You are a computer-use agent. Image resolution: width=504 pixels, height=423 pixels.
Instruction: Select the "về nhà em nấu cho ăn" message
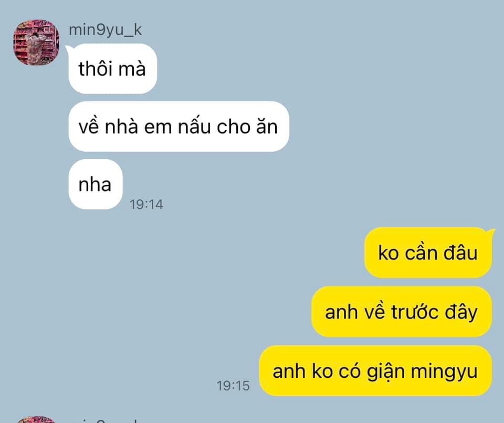click(x=178, y=126)
